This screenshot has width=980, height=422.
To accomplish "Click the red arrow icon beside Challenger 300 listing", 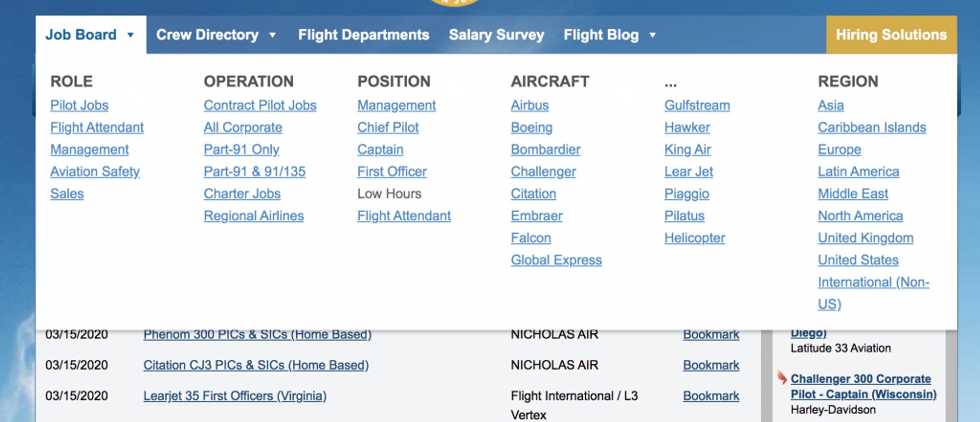I will click(782, 377).
